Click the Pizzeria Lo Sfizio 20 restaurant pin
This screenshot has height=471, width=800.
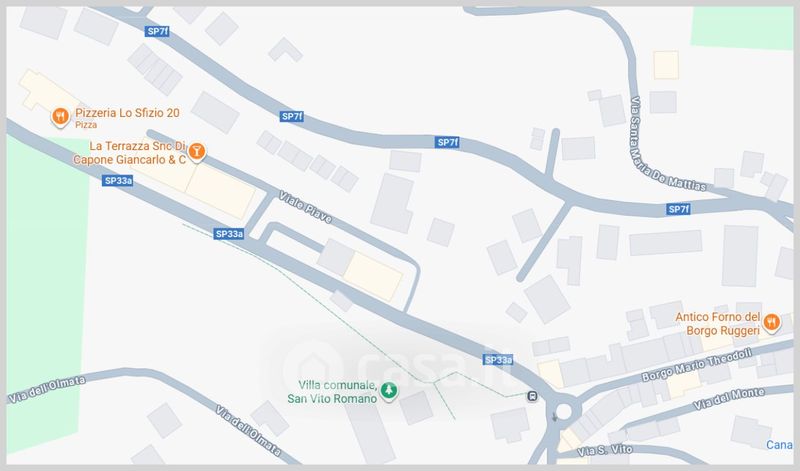(61, 117)
